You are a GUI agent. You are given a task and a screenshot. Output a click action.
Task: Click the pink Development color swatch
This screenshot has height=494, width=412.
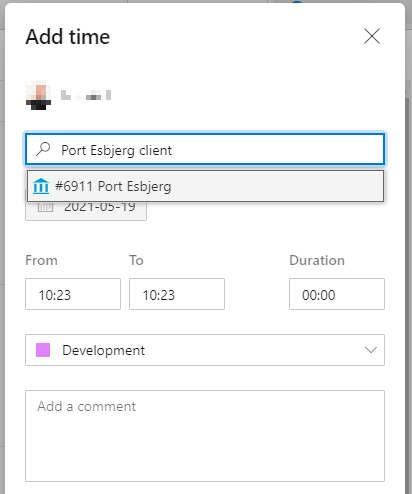pos(43,350)
